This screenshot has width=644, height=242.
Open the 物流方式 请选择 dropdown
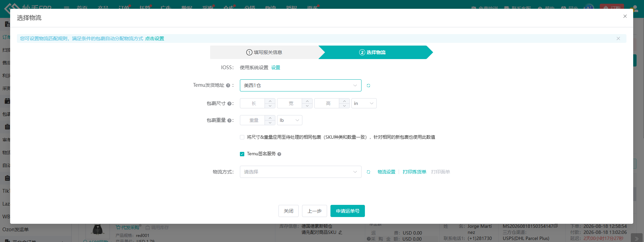300,172
